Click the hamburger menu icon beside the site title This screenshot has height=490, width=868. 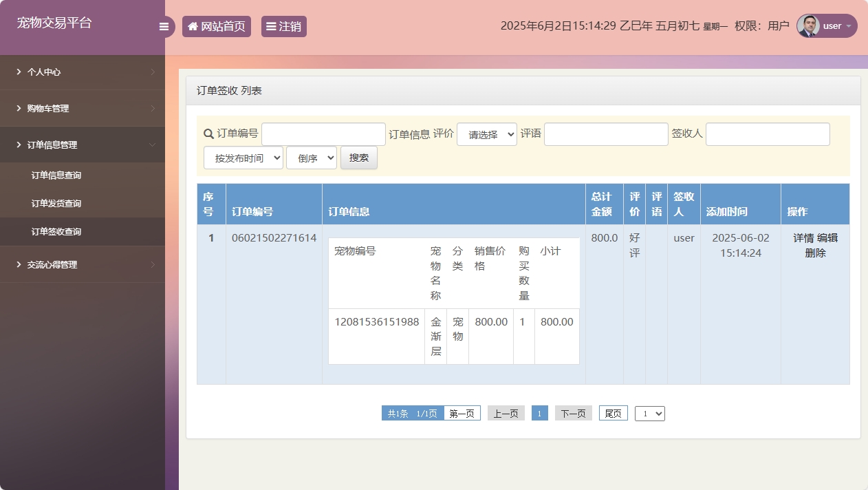164,26
